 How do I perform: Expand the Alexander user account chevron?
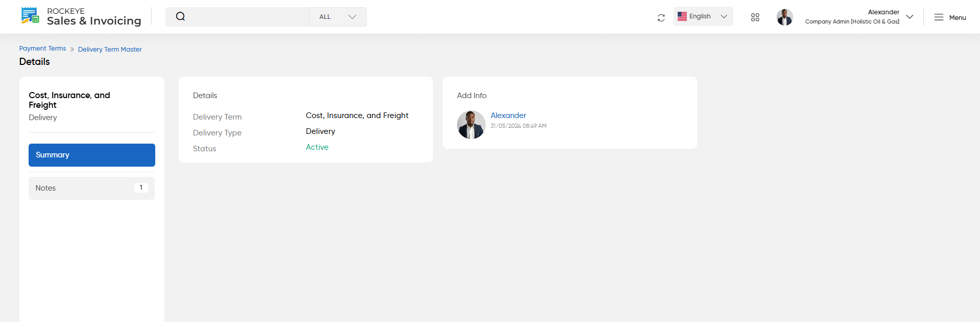(910, 17)
